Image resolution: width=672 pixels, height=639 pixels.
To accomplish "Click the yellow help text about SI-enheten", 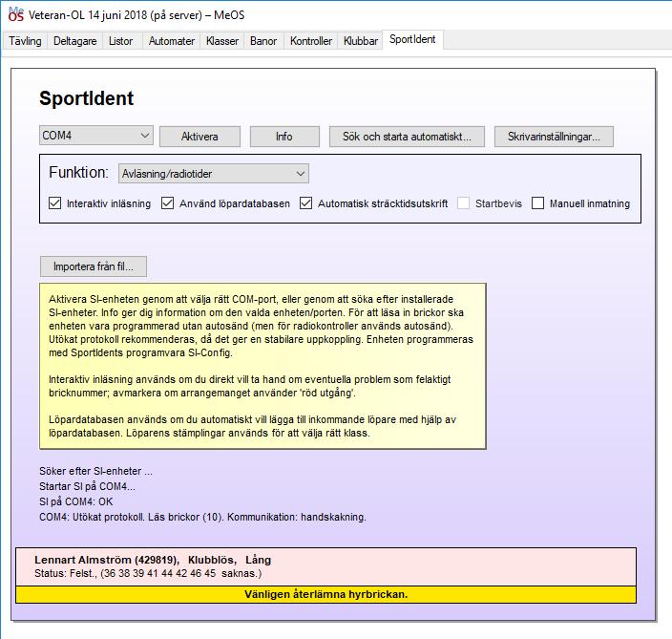I will (x=262, y=366).
